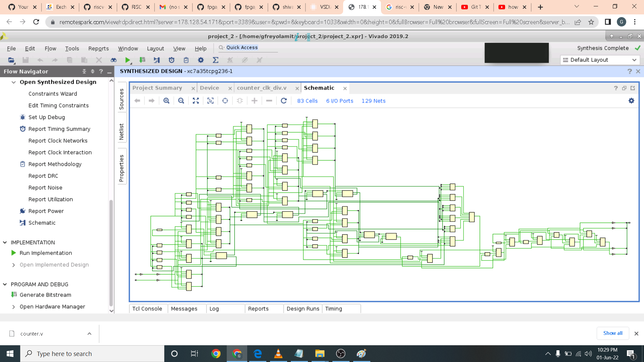Collapse the IMPLEMENTATION section
The height and width of the screenshot is (362, 644).
click(x=5, y=242)
